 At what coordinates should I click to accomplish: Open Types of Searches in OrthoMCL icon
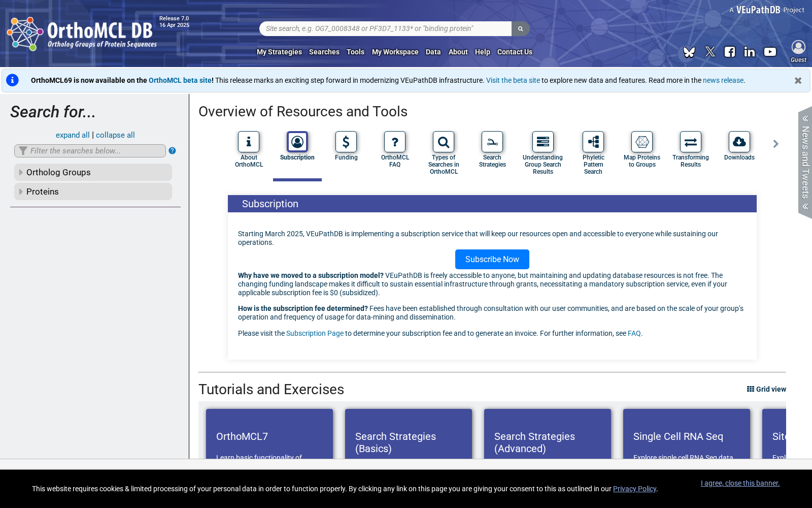444,142
